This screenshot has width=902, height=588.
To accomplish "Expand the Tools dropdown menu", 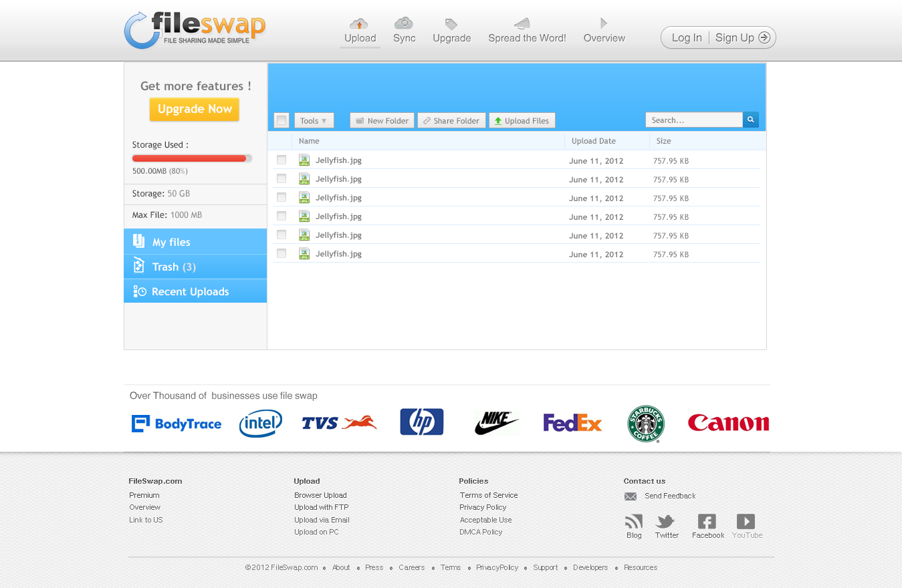I will coord(314,121).
